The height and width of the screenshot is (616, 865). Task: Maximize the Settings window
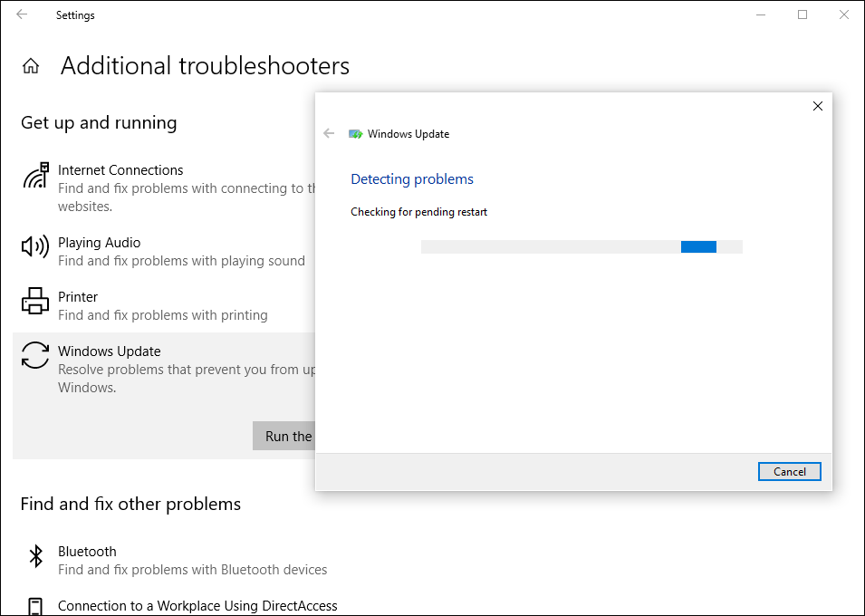(x=803, y=14)
